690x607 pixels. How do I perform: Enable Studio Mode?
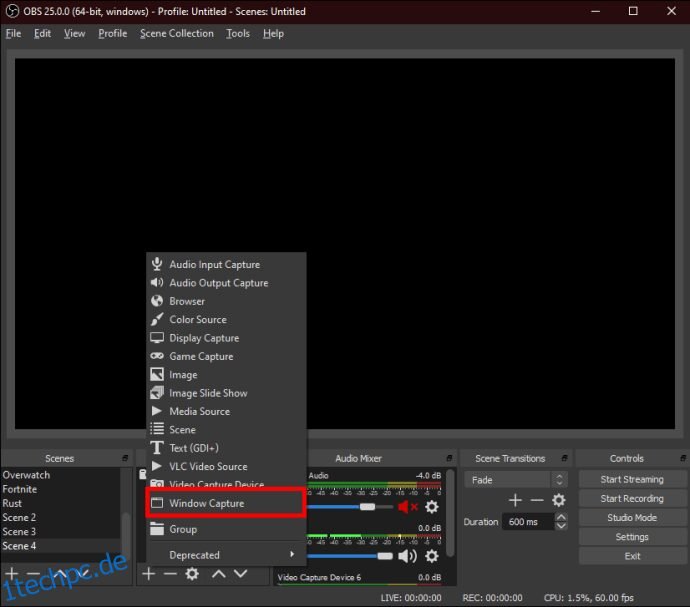coord(632,518)
